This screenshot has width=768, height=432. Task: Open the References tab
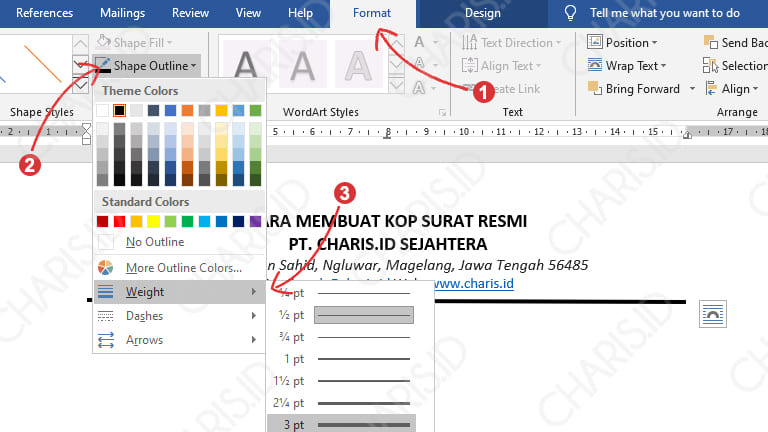tap(44, 13)
